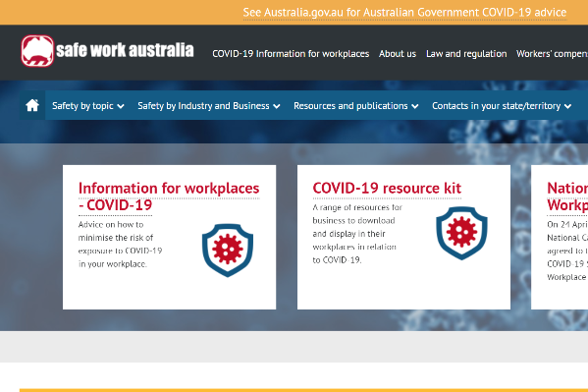This screenshot has width=588, height=392.
Task: Click shield icon in COVID-19 resource kit card
Action: [461, 233]
